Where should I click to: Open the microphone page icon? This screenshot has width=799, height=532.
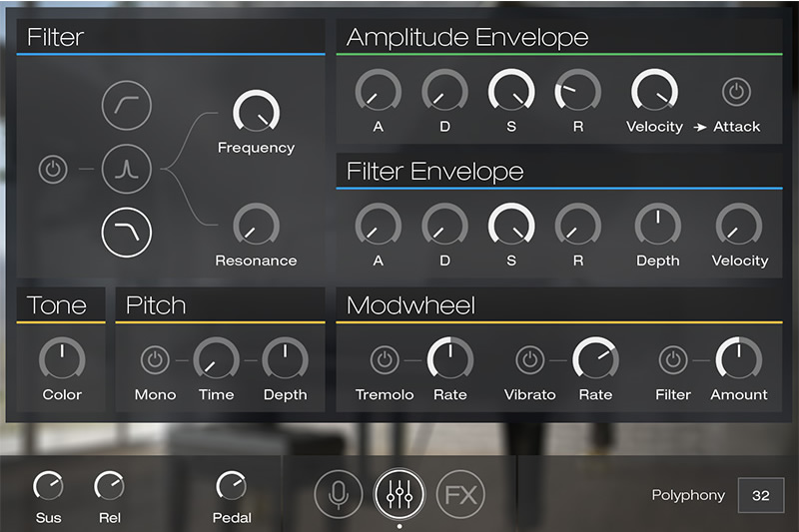pos(339,494)
